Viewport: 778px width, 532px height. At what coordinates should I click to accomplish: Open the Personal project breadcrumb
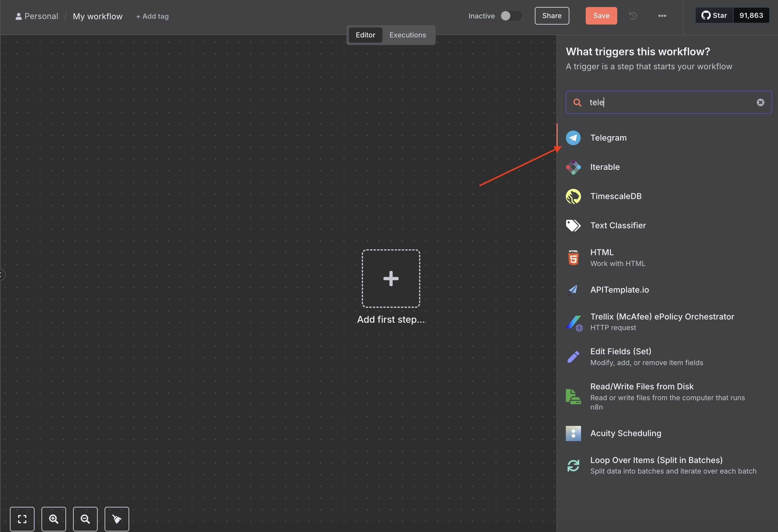pos(37,16)
